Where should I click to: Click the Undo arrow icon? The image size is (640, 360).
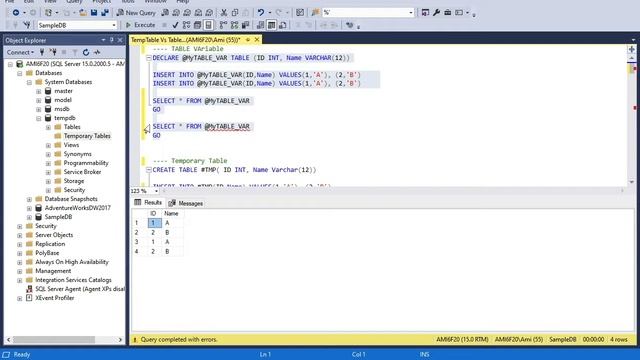click(260, 13)
